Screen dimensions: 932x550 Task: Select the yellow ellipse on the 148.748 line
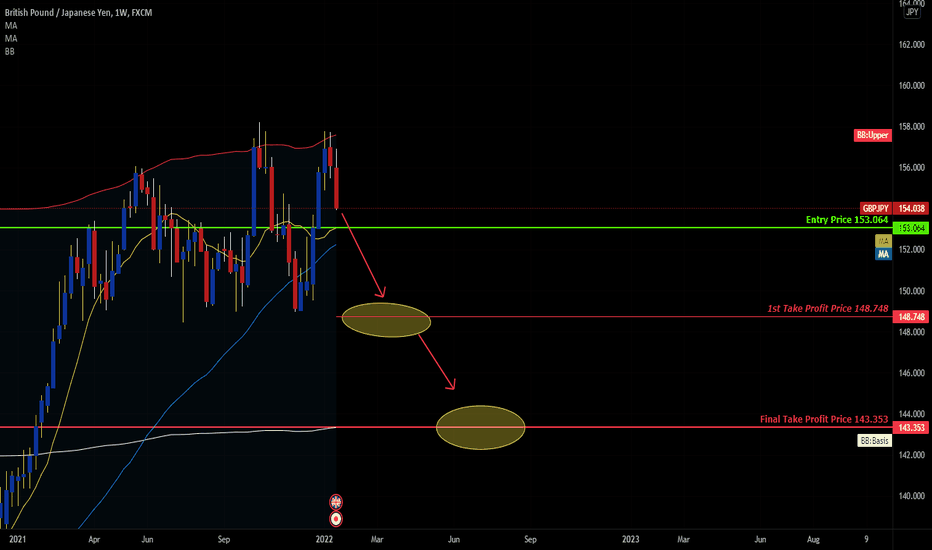(x=386, y=320)
